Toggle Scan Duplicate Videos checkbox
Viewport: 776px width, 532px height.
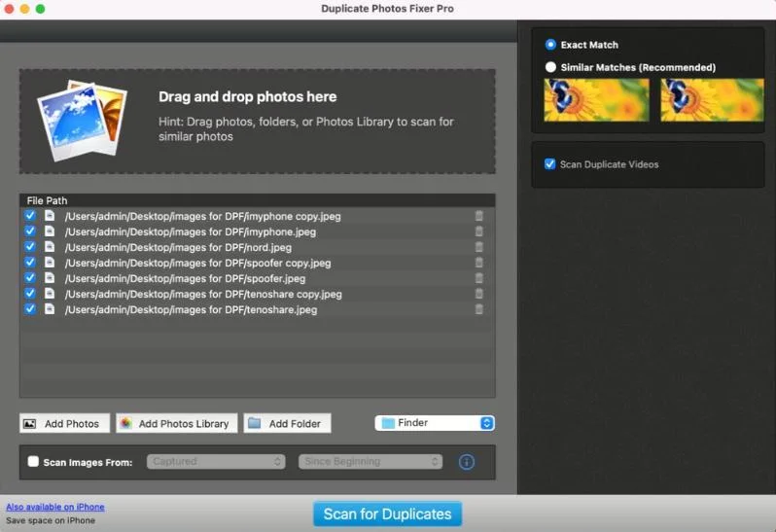[x=550, y=164]
